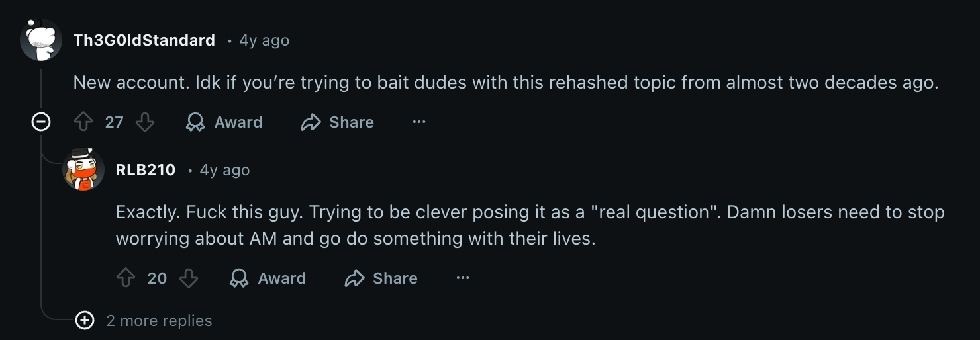Open permalink timestamp on RLB210's reply

click(x=224, y=170)
